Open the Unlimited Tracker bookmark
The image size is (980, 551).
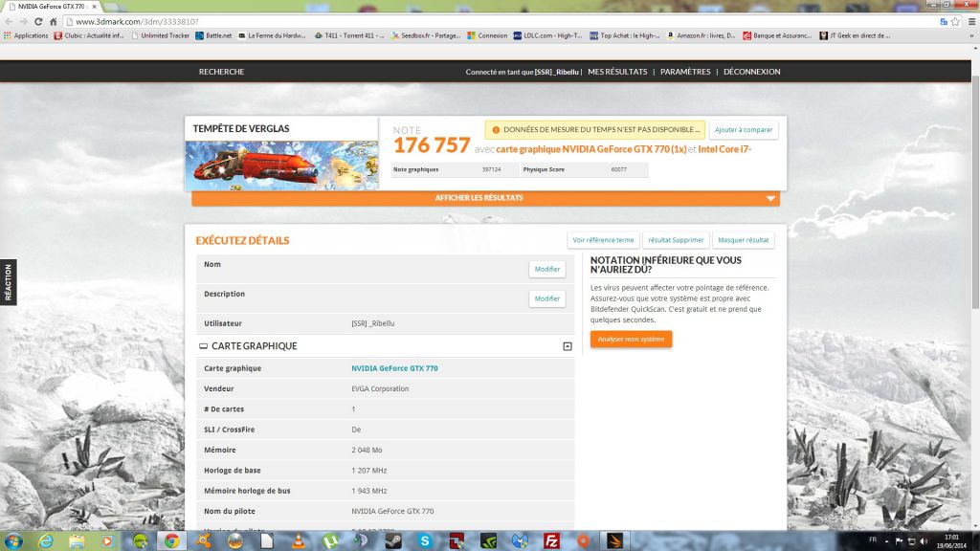pyautogui.click(x=161, y=35)
